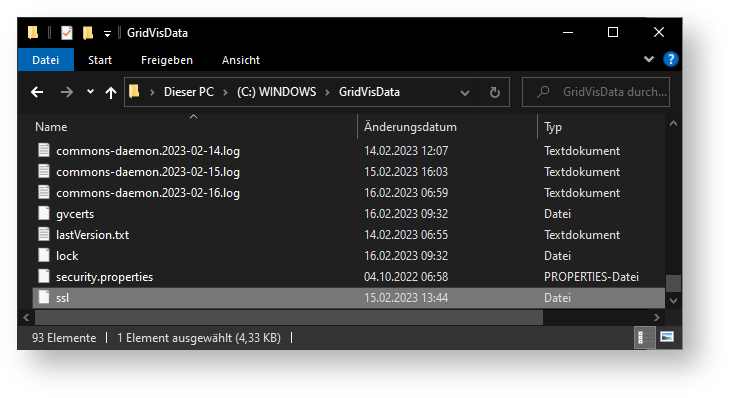
Task: Expand chevron after Dieser PC breadcrumb
Action: 225,92
